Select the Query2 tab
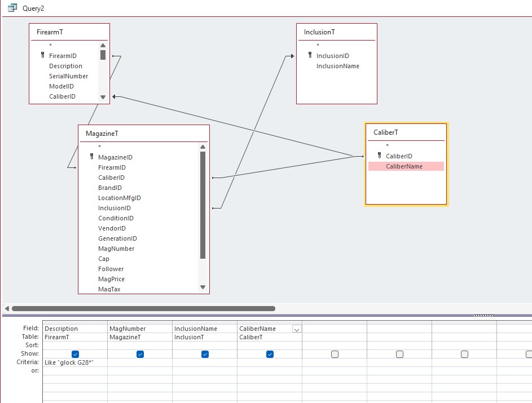This screenshot has width=532, height=403. (x=33, y=8)
